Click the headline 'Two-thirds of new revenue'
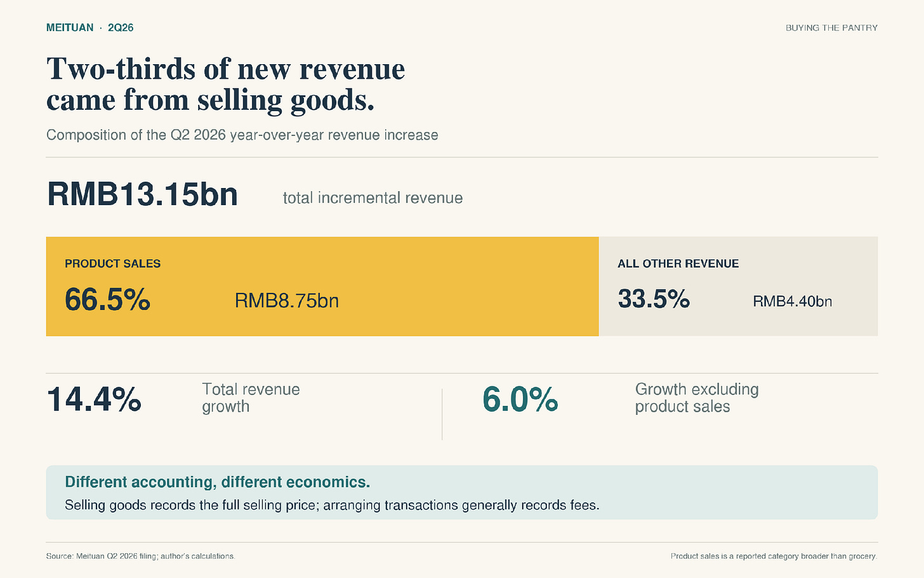Screen dimensions: 924x578 (226, 69)
